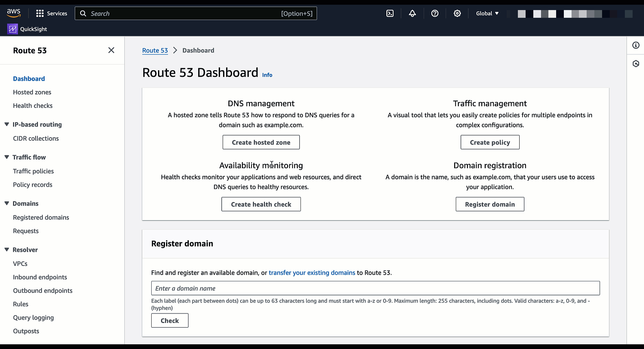Screen dimensions: 644x349
Task: Click Create health check button
Action: coord(261,204)
